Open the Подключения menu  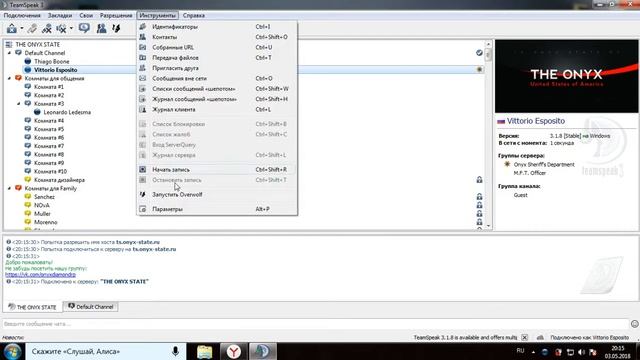click(x=22, y=16)
